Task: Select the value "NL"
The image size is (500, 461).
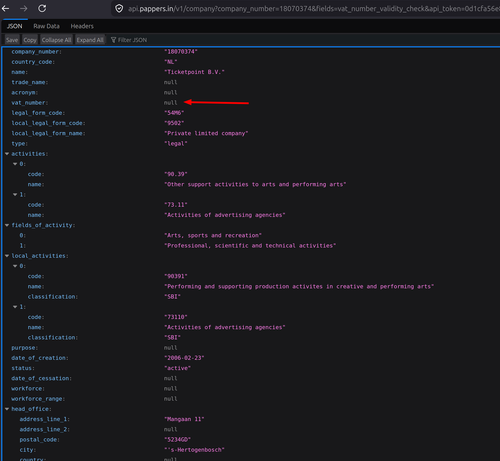Action: pyautogui.click(x=171, y=62)
